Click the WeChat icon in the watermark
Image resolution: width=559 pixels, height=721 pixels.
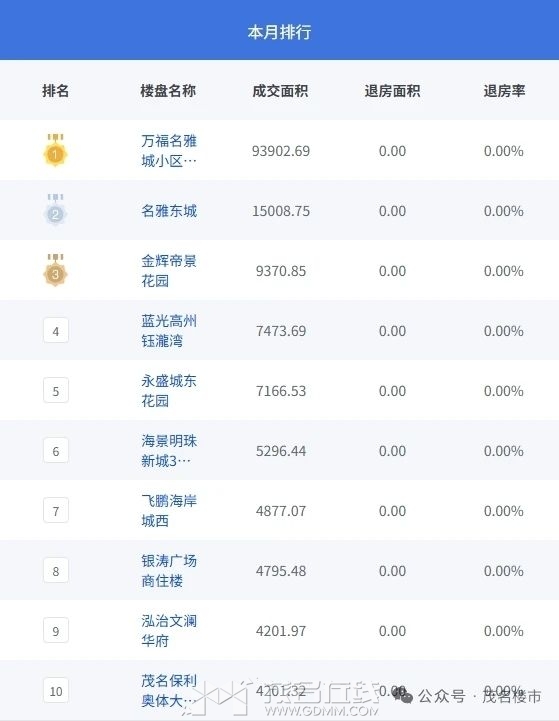tap(403, 696)
